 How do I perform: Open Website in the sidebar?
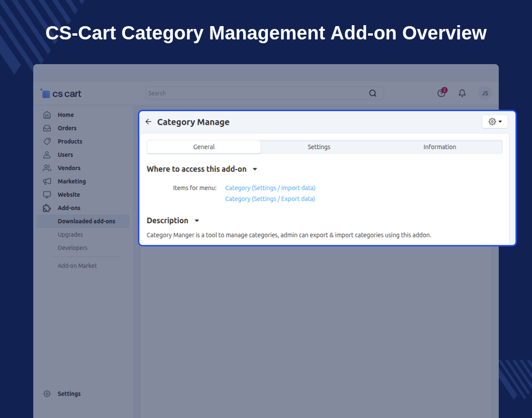point(68,194)
